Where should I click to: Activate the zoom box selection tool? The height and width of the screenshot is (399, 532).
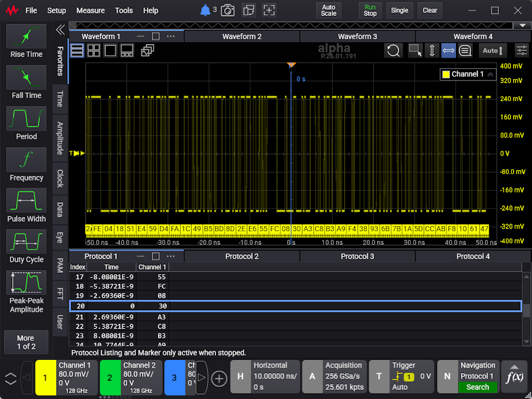415,51
